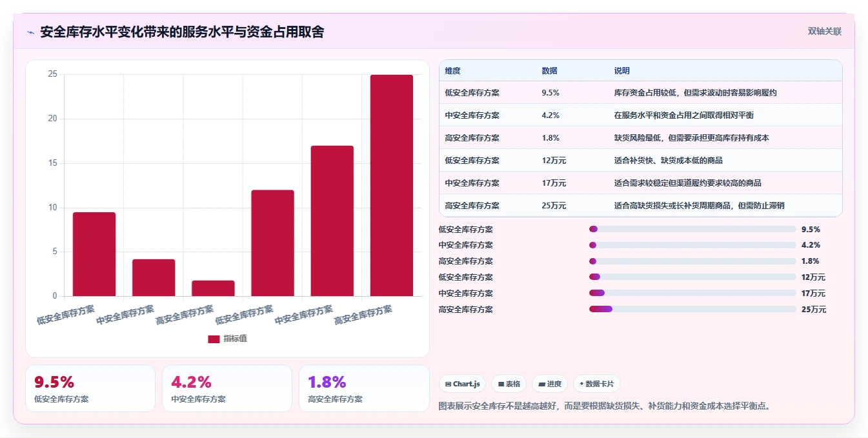Viewport: 868px width, 438px height.
Task: Select the description 缺货风险最低，但需要承担更高库存持有成本
Action: click(x=692, y=138)
